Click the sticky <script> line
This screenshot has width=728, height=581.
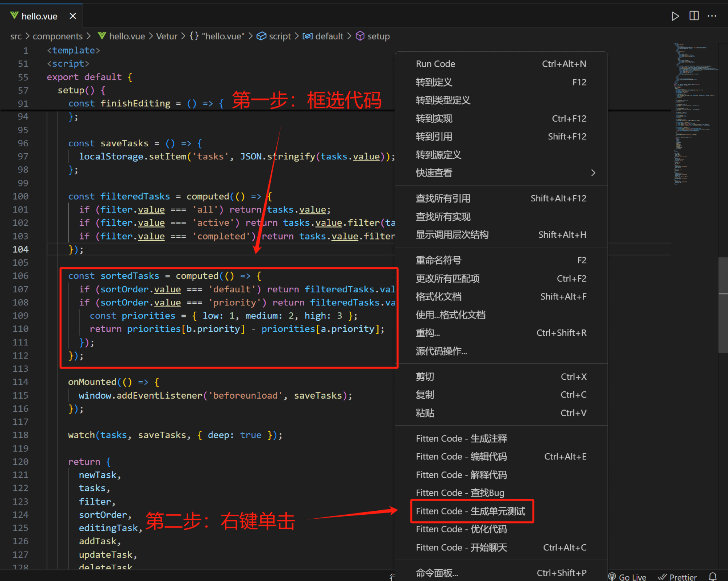click(x=68, y=64)
